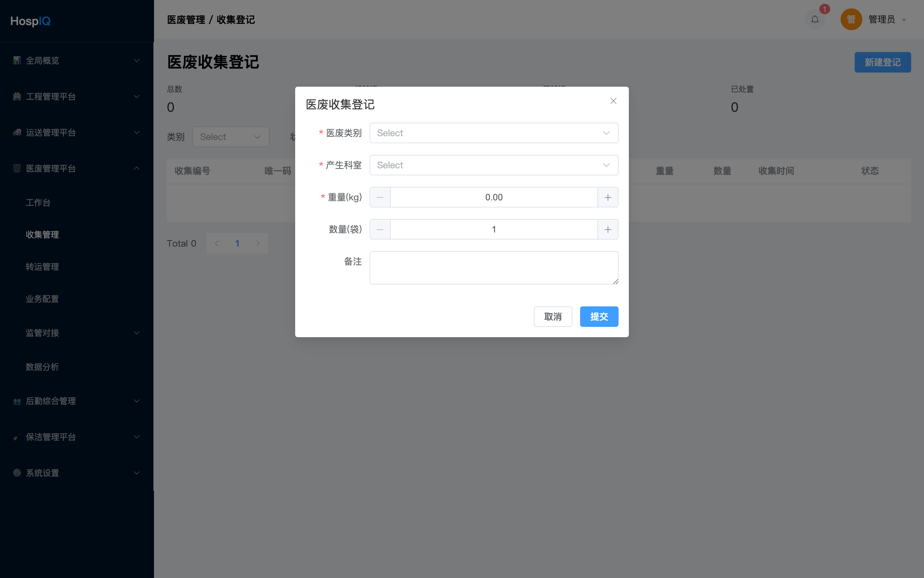Collapse the 医废管理平台 menu
Viewport: 924px width, 578px height.
[x=77, y=168]
